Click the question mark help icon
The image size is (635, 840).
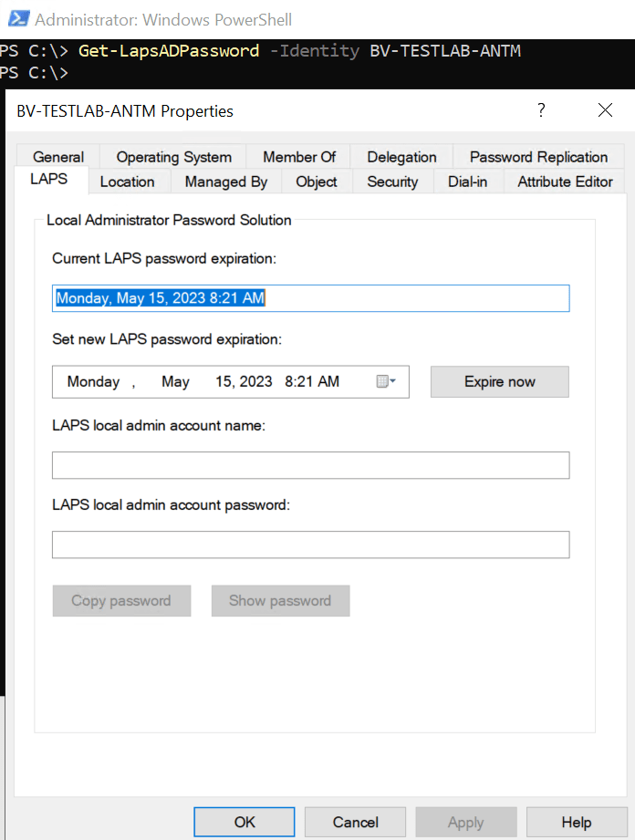541,110
